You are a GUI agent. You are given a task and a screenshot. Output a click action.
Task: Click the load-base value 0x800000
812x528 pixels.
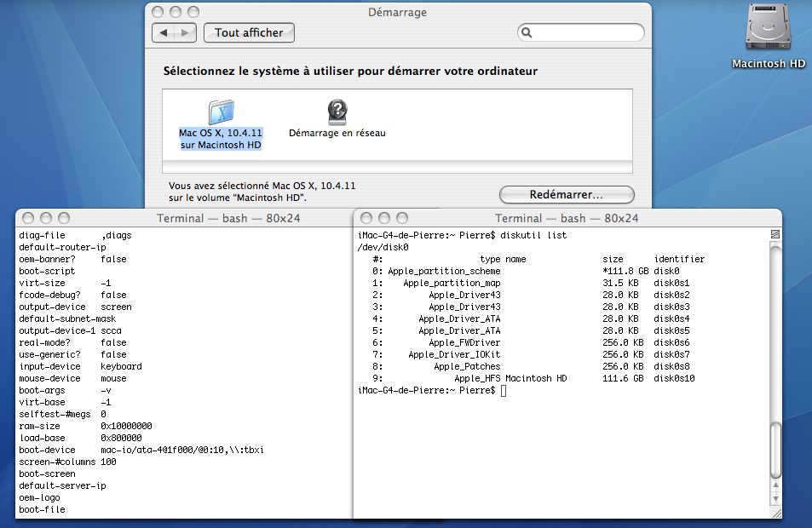(121, 438)
